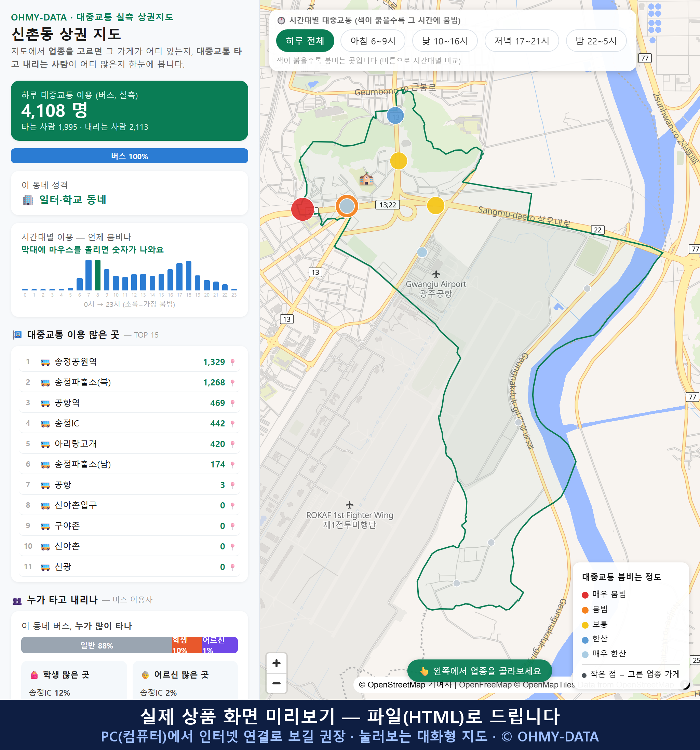Viewport: 700px width, 750px height.
Task: Click the 누가 타고 내리나 heading
Action: point(62,600)
